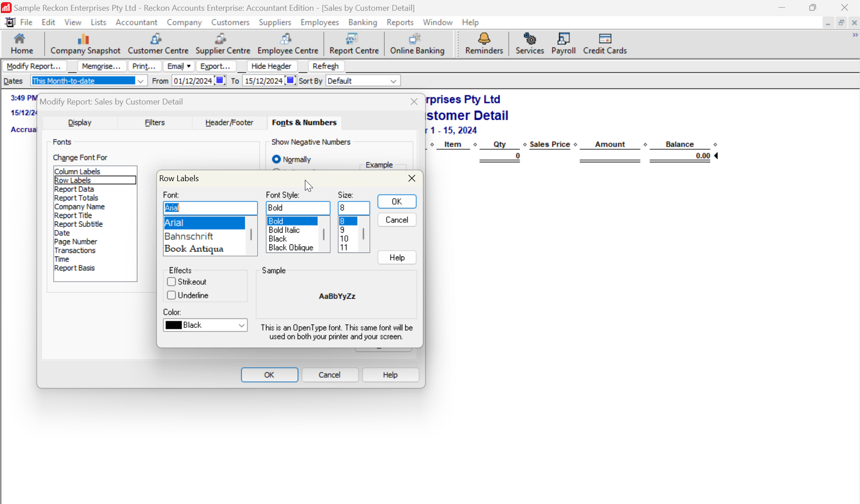Click the Memorise… button
This screenshot has height=504, width=860.
[x=101, y=66]
